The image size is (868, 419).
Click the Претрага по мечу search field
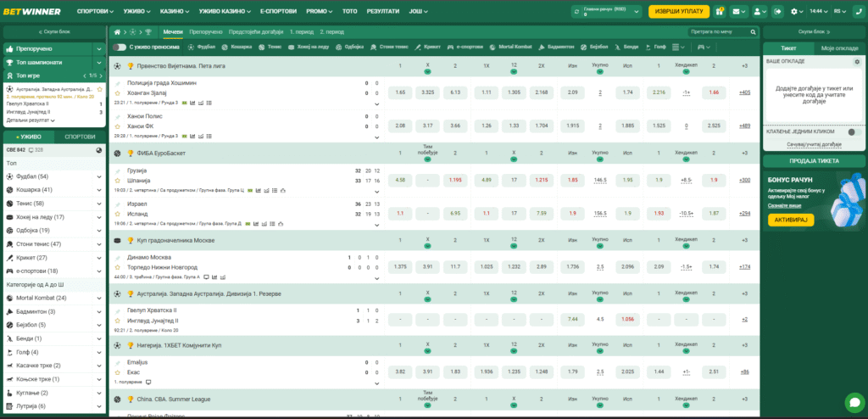(x=719, y=32)
